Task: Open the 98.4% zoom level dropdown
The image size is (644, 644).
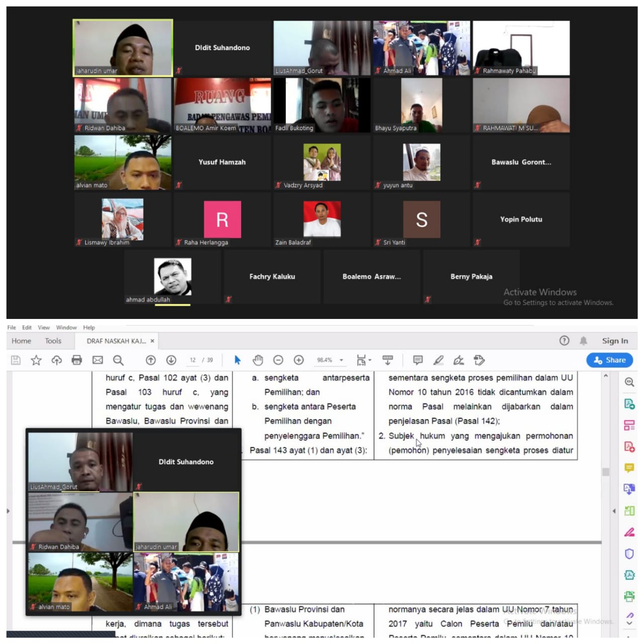Action: coord(341,360)
